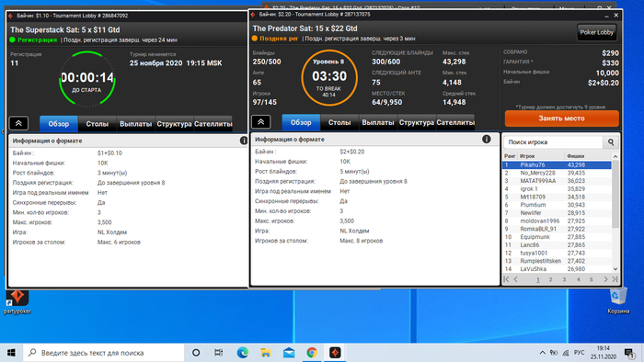The height and width of the screenshot is (362, 644).
Task: Go to last page of player list
Action: (x=615, y=279)
